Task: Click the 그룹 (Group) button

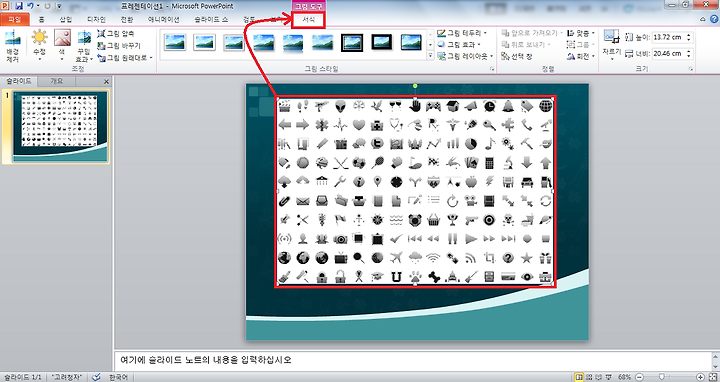Action: pyautogui.click(x=581, y=45)
